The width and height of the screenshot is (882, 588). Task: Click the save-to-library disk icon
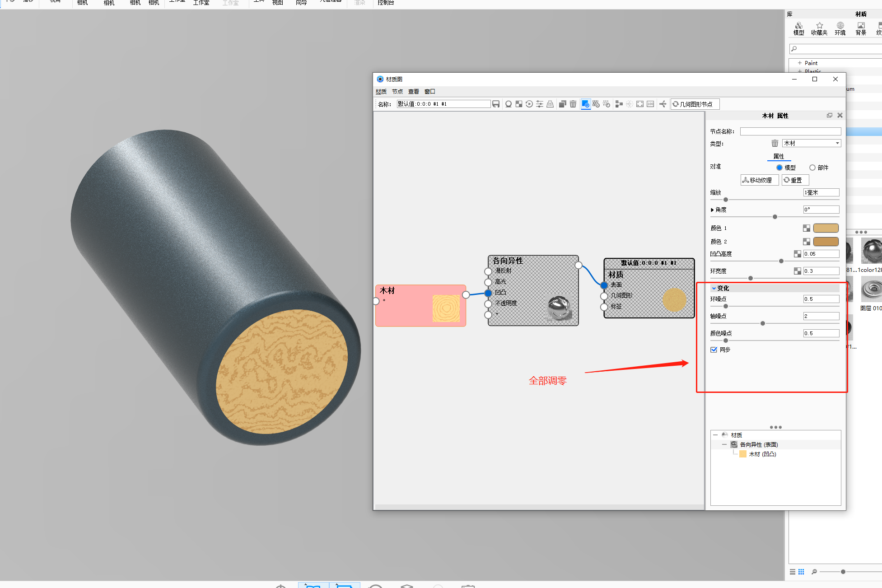click(x=496, y=104)
